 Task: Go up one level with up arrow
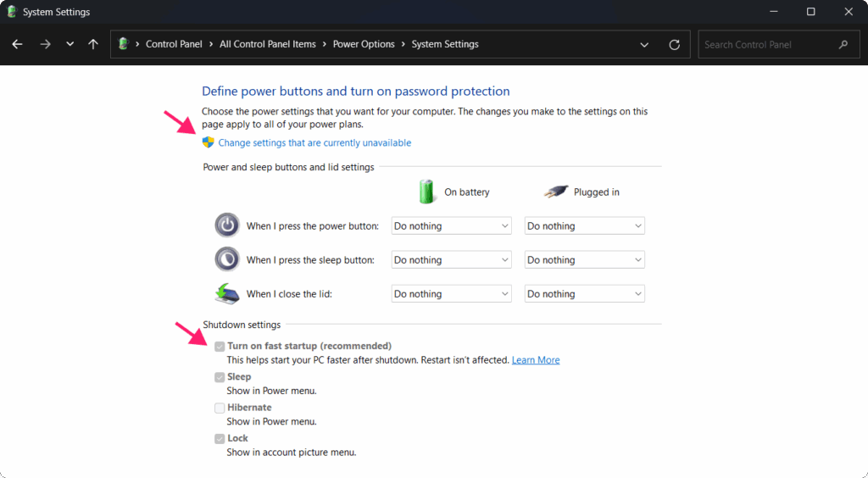pos(93,44)
